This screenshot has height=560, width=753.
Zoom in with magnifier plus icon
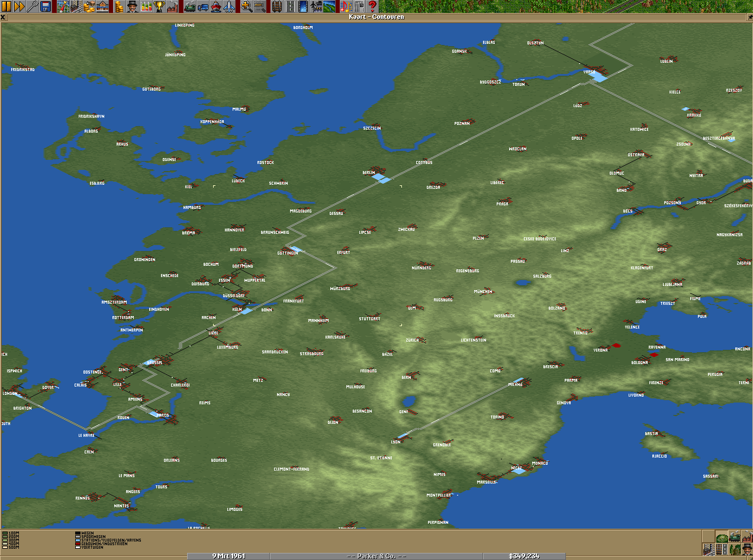click(x=247, y=7)
